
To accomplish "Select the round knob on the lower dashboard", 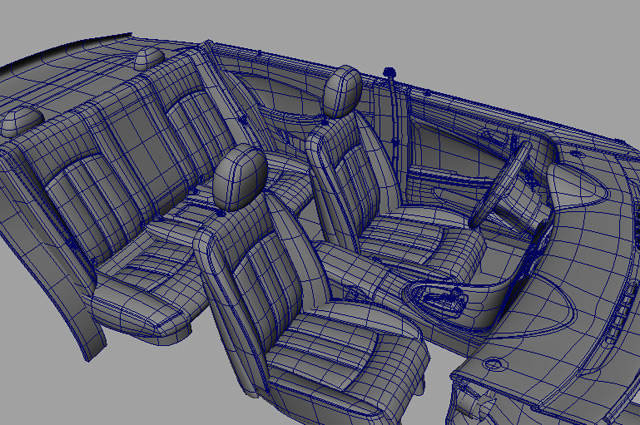I will point(493,363).
